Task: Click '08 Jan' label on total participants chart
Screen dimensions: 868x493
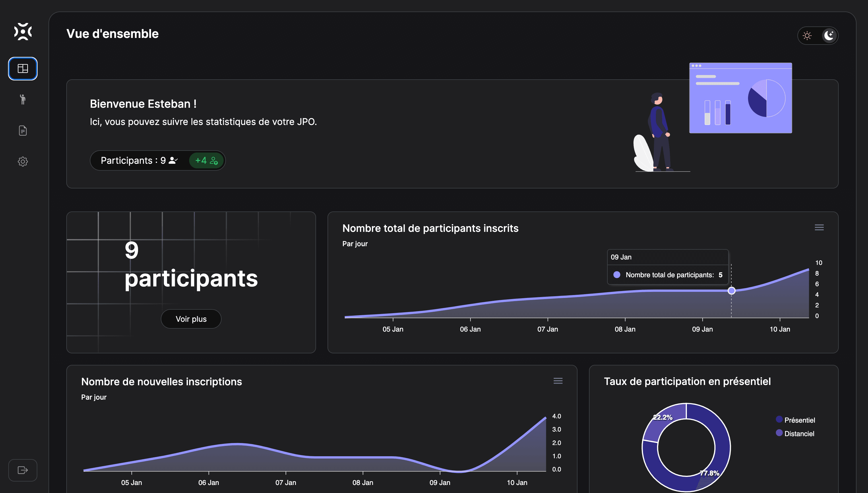Action: click(625, 329)
